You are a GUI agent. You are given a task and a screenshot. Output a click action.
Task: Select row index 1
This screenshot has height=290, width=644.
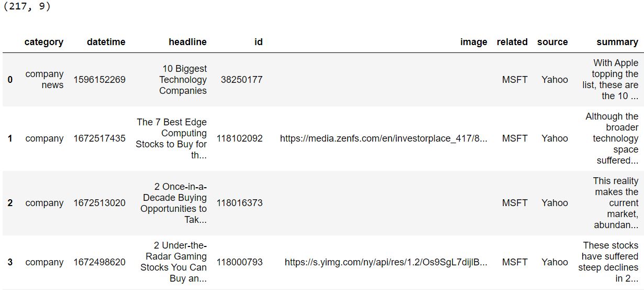[10, 138]
